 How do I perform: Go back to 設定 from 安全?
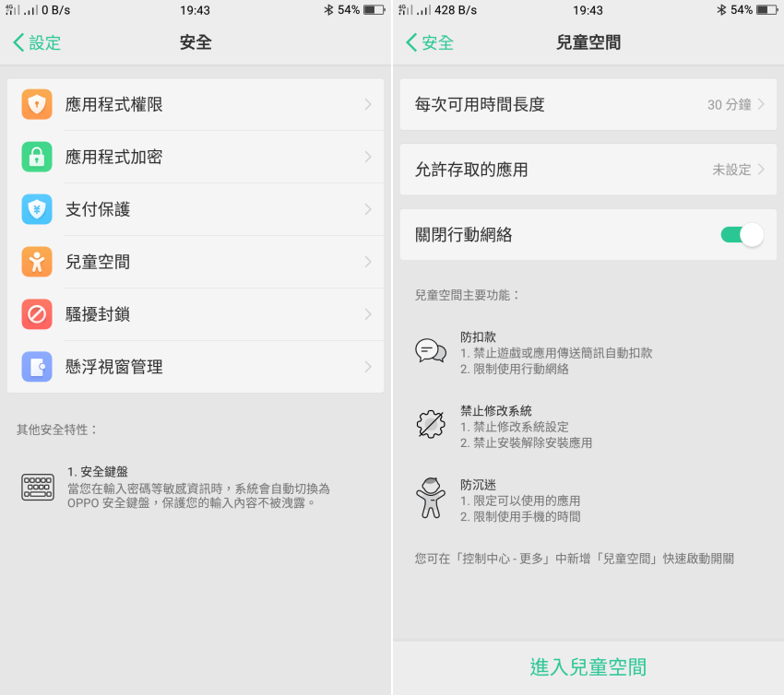pyautogui.click(x=37, y=42)
